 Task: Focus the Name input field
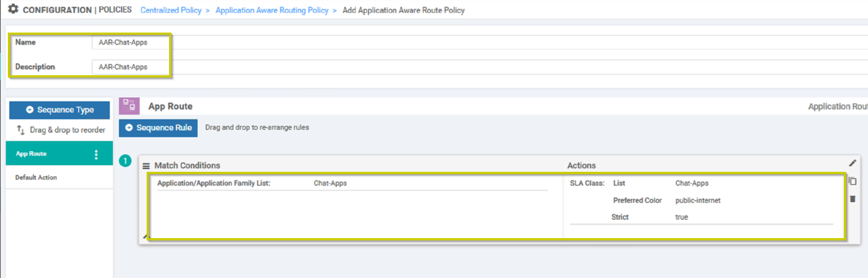point(480,42)
